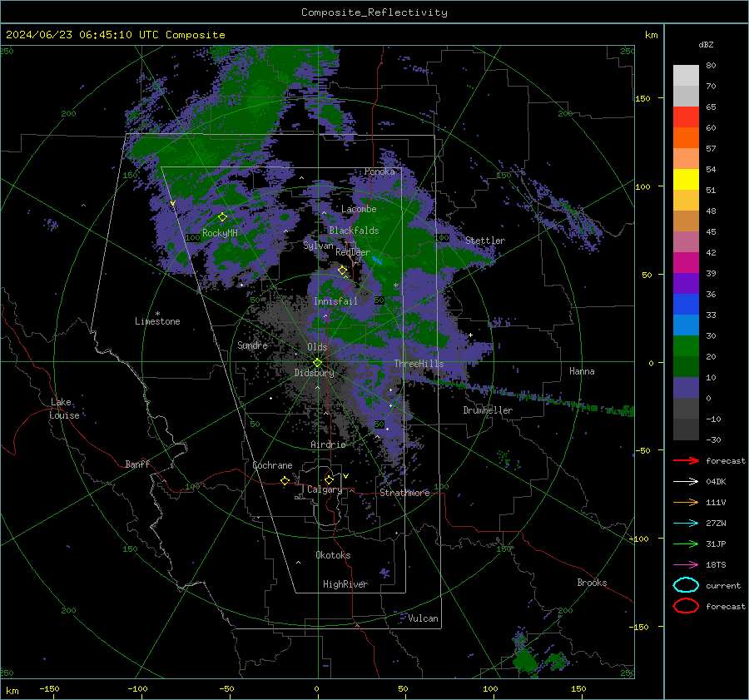Image resolution: width=749 pixels, height=700 pixels.
Task: Click the Hanna city label
Action: (582, 371)
